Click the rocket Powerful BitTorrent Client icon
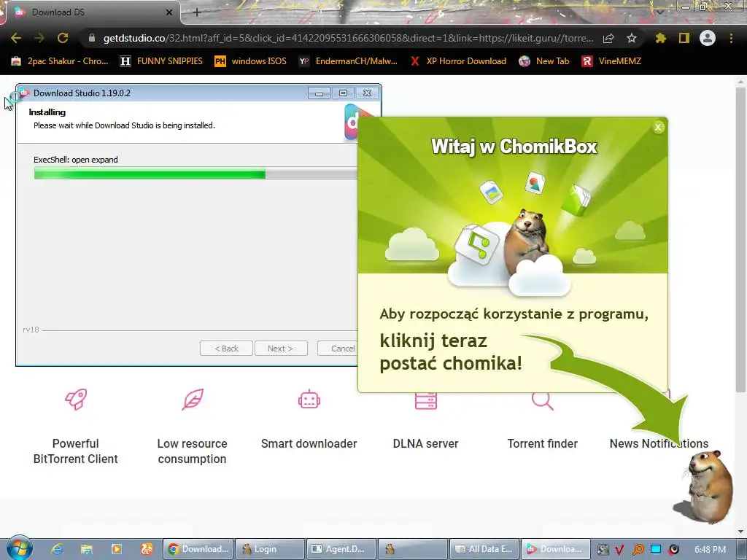 (76, 399)
